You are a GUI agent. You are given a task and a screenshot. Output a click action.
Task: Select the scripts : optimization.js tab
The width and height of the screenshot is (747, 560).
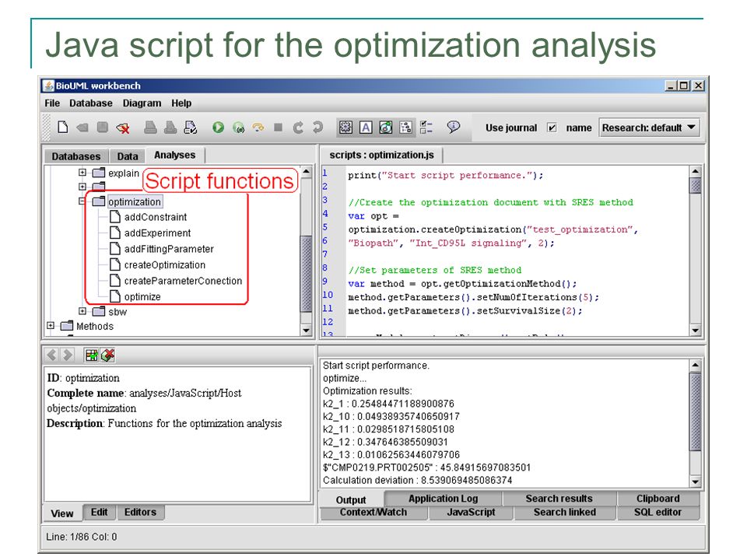click(x=381, y=156)
